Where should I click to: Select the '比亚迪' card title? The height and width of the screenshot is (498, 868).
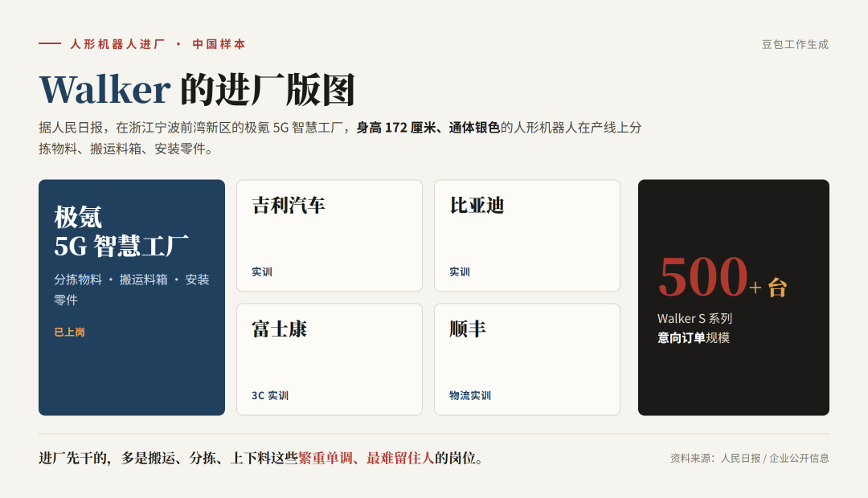(x=477, y=206)
